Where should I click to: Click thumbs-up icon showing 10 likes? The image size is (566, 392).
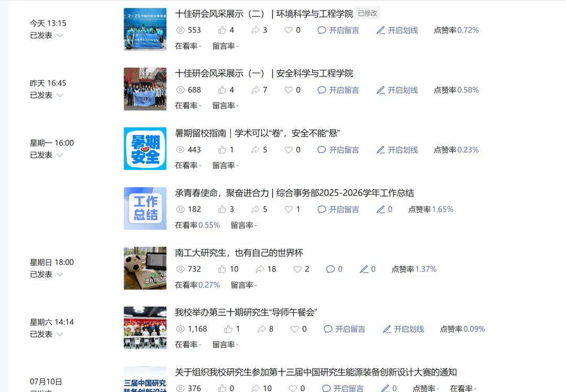tap(222, 269)
